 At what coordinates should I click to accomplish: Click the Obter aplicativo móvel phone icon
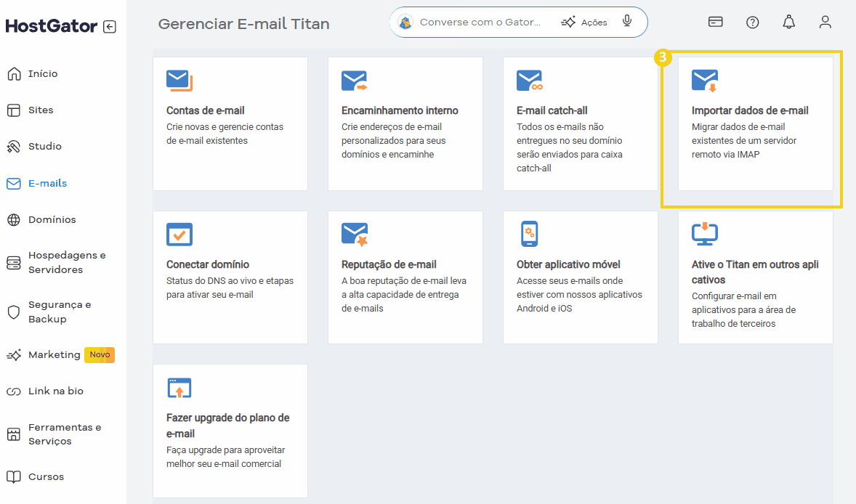530,234
